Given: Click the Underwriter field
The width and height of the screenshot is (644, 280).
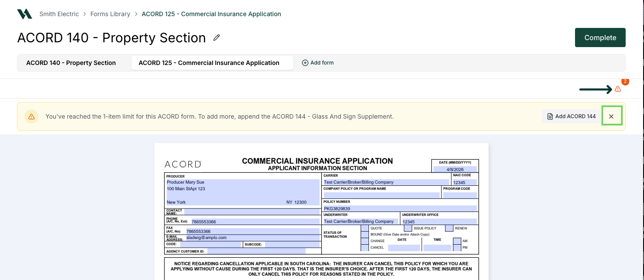Looking at the screenshot, I should pyautogui.click(x=361, y=222).
